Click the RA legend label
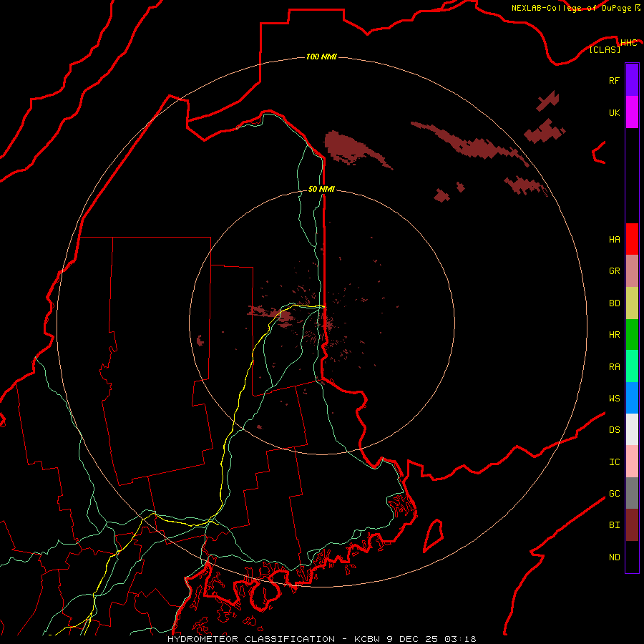 coord(614,367)
